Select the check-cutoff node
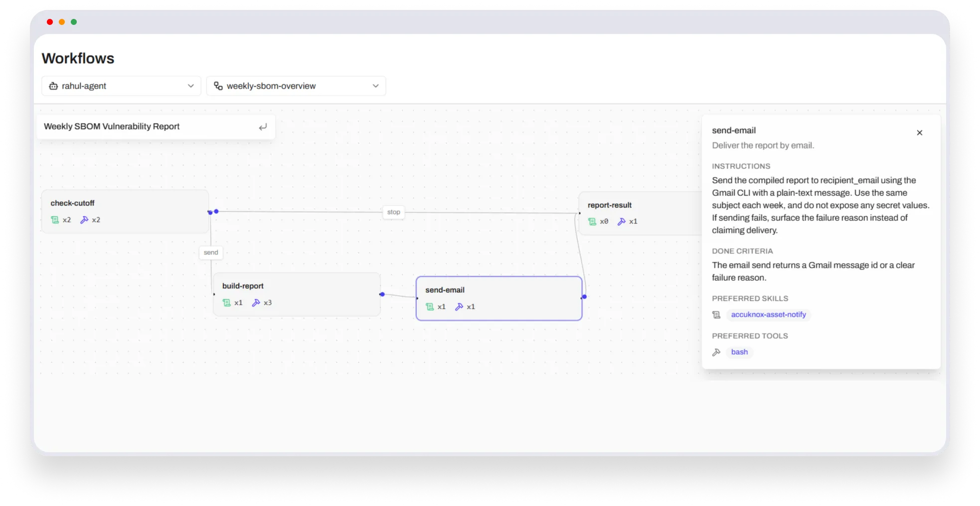The image size is (980, 506). point(125,211)
